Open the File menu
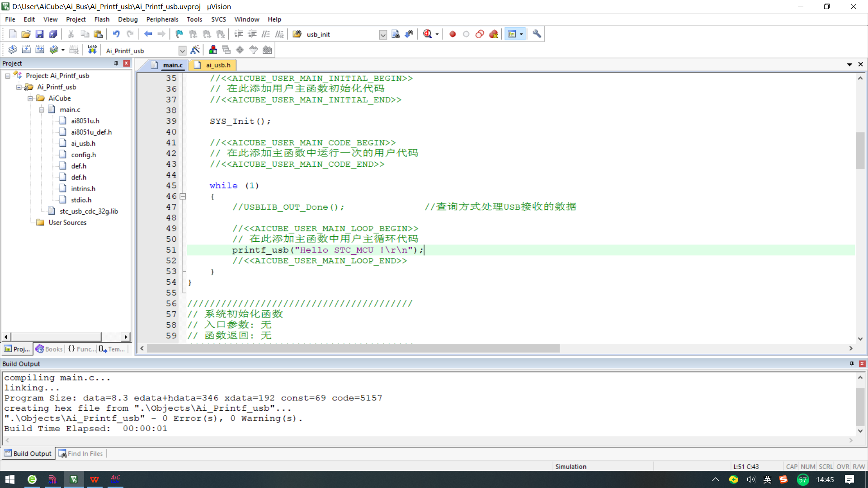 pos(10,19)
